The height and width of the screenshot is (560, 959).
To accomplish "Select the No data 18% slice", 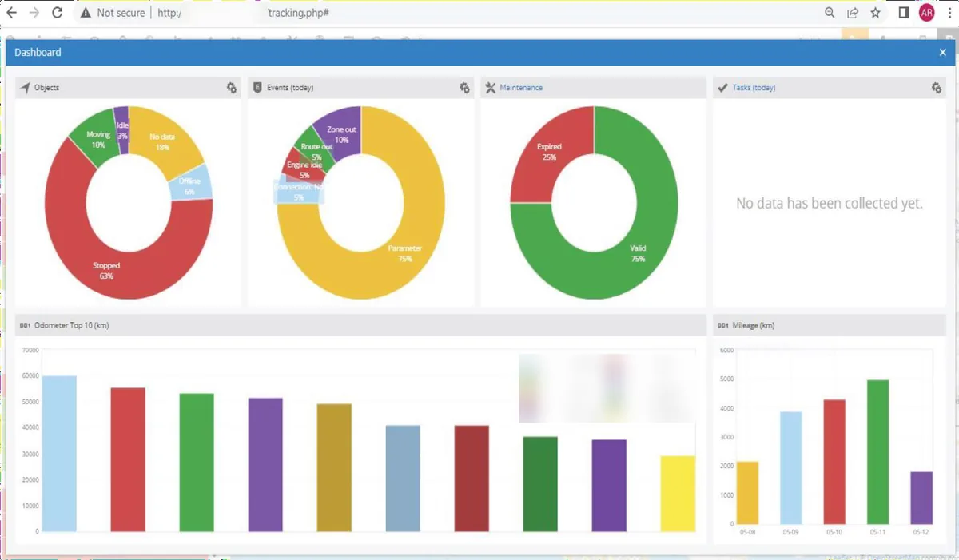I will point(162,141).
